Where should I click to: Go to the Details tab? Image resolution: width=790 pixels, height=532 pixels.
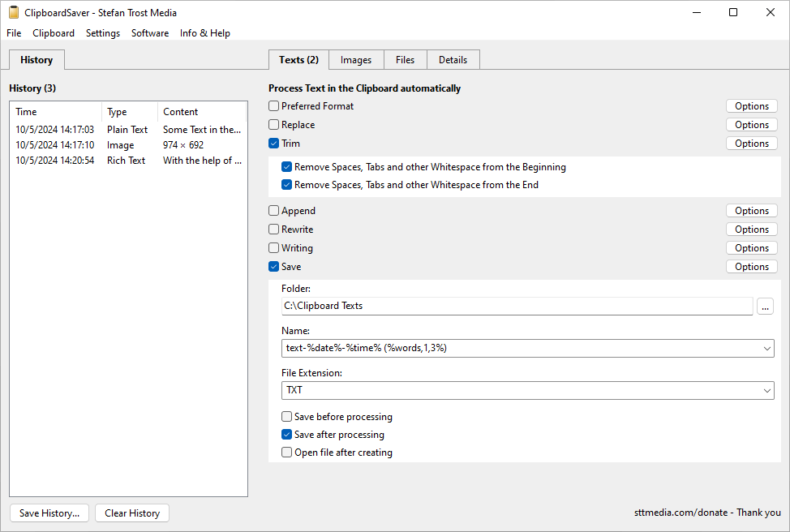(453, 60)
